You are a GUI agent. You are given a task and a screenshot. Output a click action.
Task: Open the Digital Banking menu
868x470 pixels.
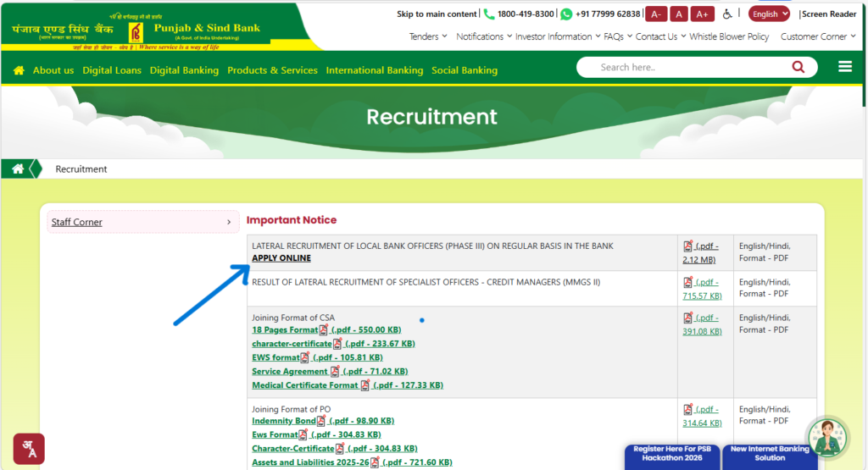[x=184, y=70]
